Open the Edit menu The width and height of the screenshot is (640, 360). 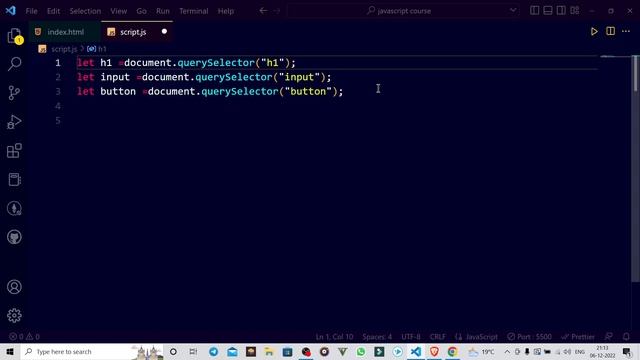click(x=53, y=11)
